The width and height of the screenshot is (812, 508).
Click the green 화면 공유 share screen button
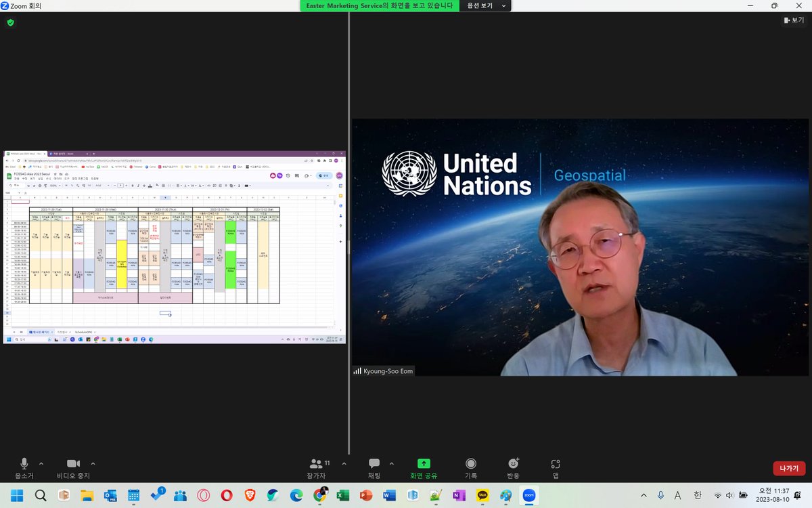(424, 468)
